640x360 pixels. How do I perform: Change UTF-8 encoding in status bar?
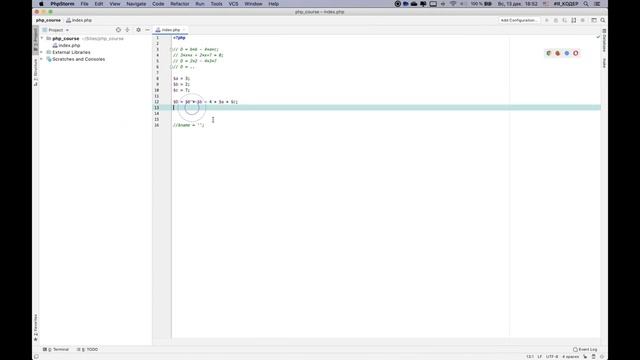[x=552, y=357]
